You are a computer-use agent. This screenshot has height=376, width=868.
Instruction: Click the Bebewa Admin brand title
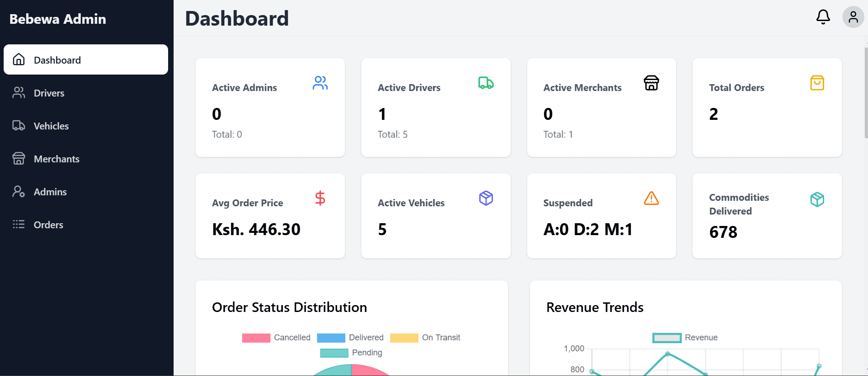pos(58,19)
